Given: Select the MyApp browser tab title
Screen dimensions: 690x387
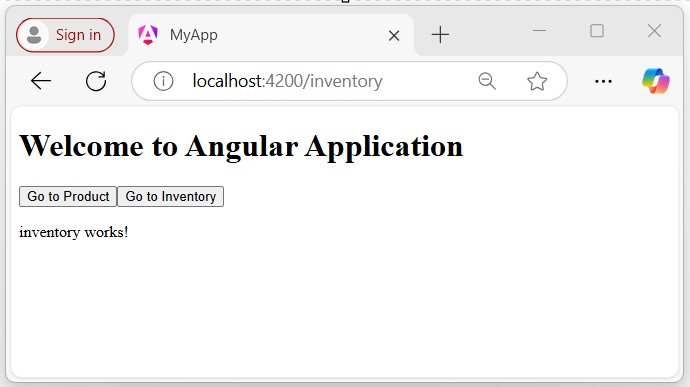Looking at the screenshot, I should click(194, 35).
